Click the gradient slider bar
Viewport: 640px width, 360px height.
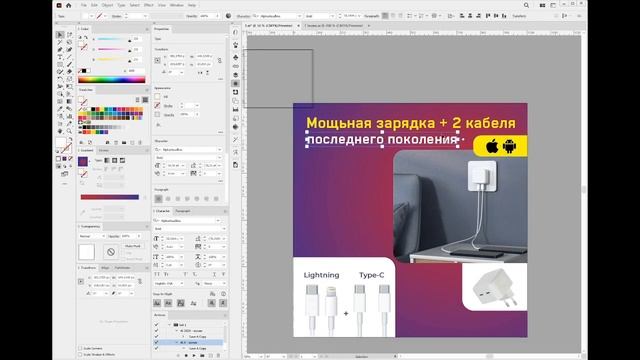pyautogui.click(x=110, y=197)
